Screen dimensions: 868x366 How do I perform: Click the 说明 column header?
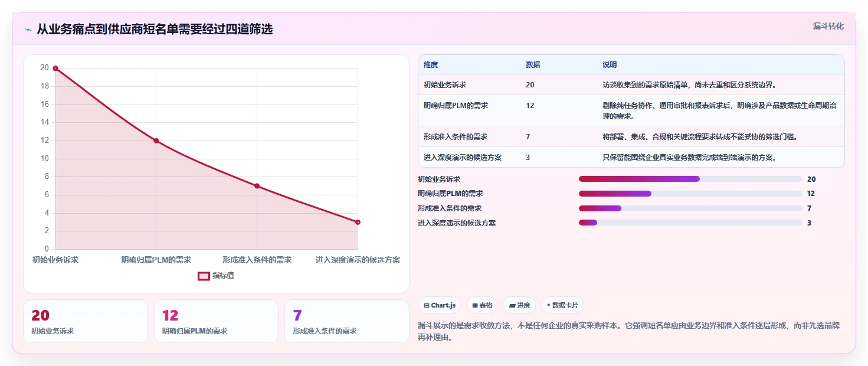tap(610, 65)
